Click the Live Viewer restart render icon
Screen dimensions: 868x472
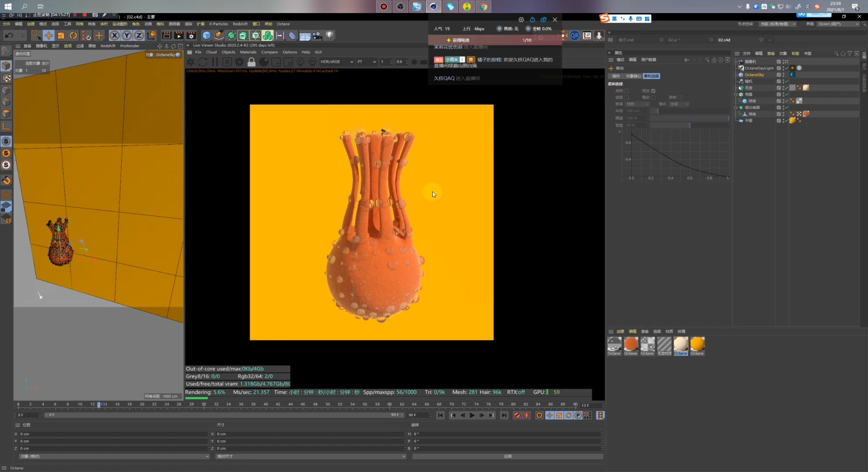[203, 62]
